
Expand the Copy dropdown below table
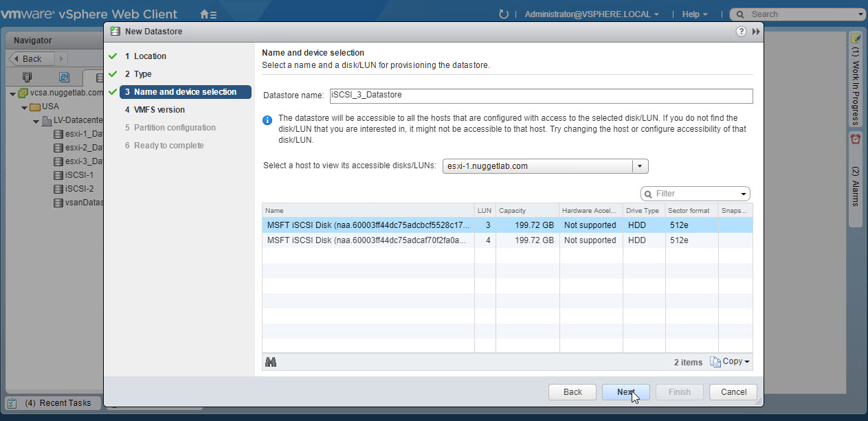point(729,362)
